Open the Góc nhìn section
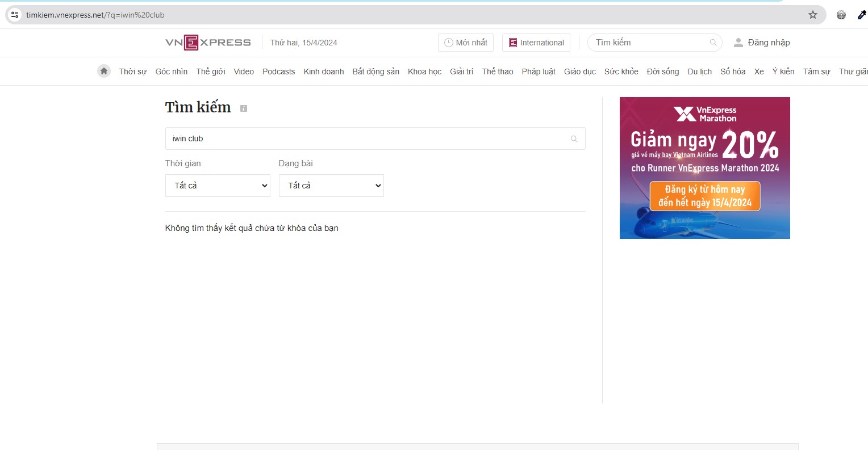 172,72
